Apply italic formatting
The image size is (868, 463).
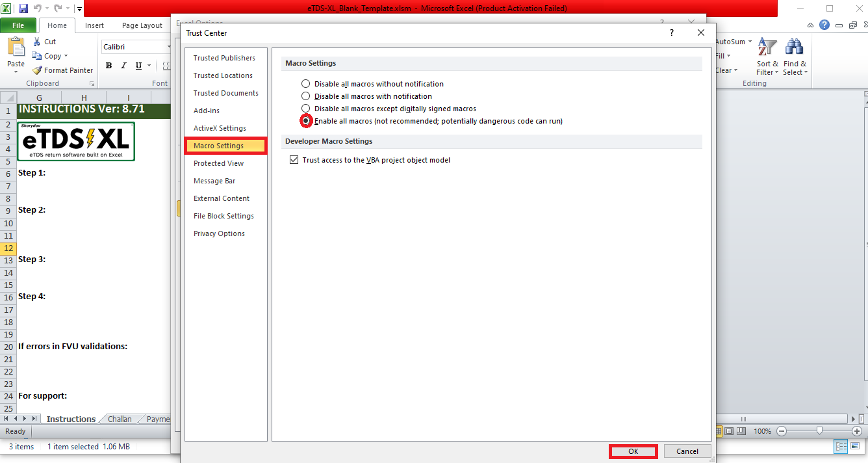(x=123, y=65)
